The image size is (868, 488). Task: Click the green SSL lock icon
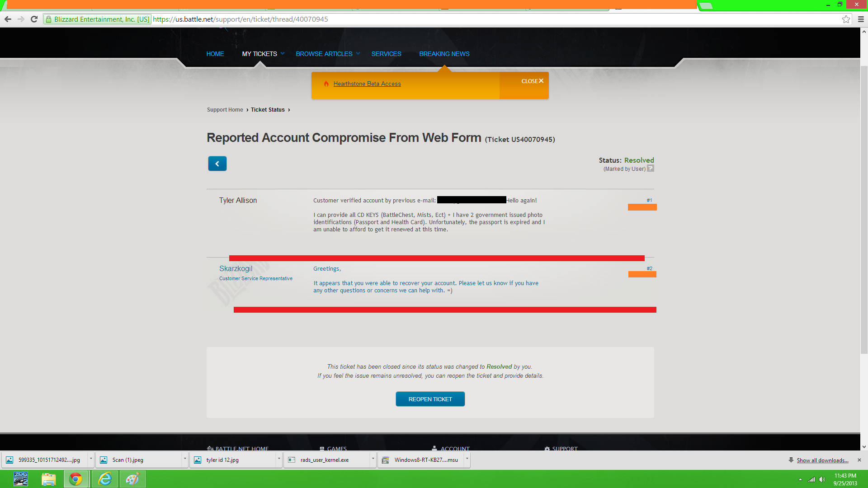click(48, 19)
